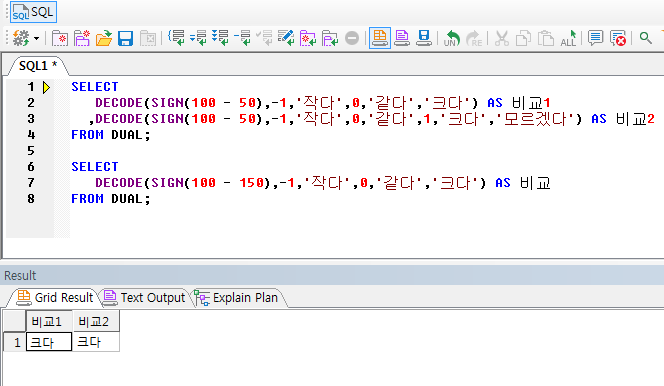Select the 크다 cell under 비교1
The image size is (664, 386).
[x=49, y=342]
